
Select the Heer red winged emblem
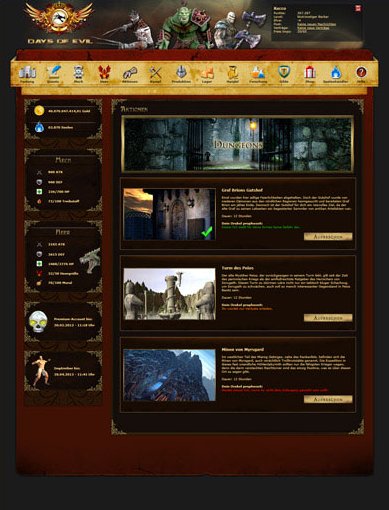(104, 73)
